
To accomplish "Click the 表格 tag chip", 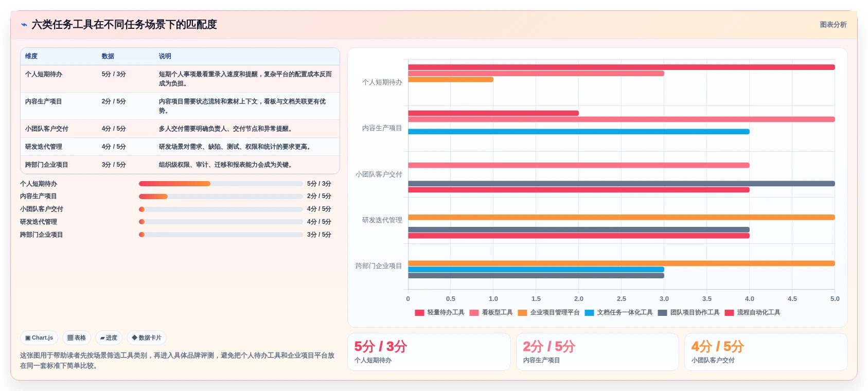I will tap(77, 338).
